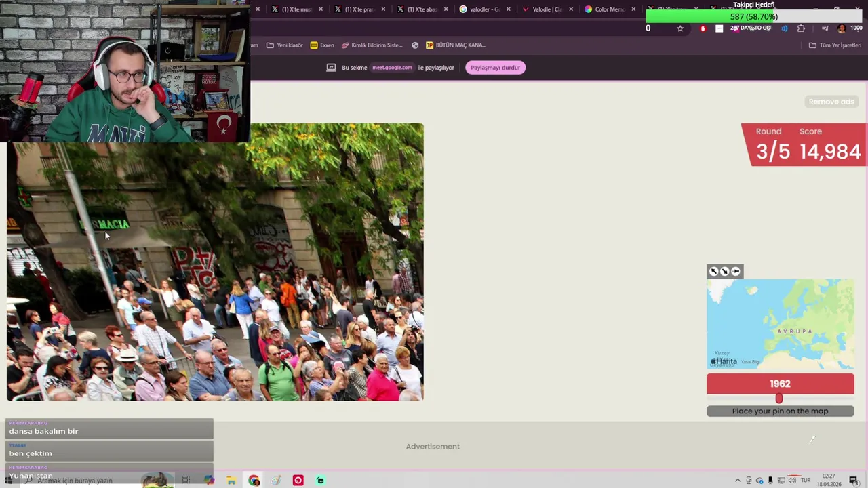This screenshot has width=868, height=488.
Task: Pin the map size with the pin icon
Action: point(736,272)
